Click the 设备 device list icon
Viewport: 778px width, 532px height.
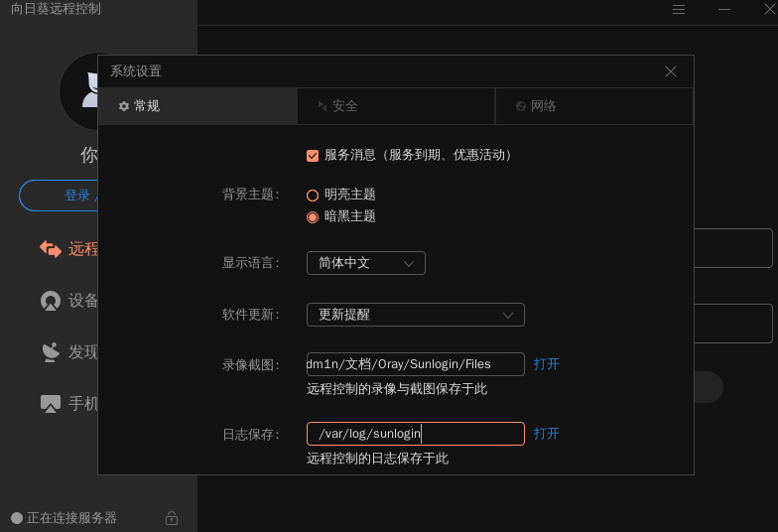pyautogui.click(x=50, y=301)
